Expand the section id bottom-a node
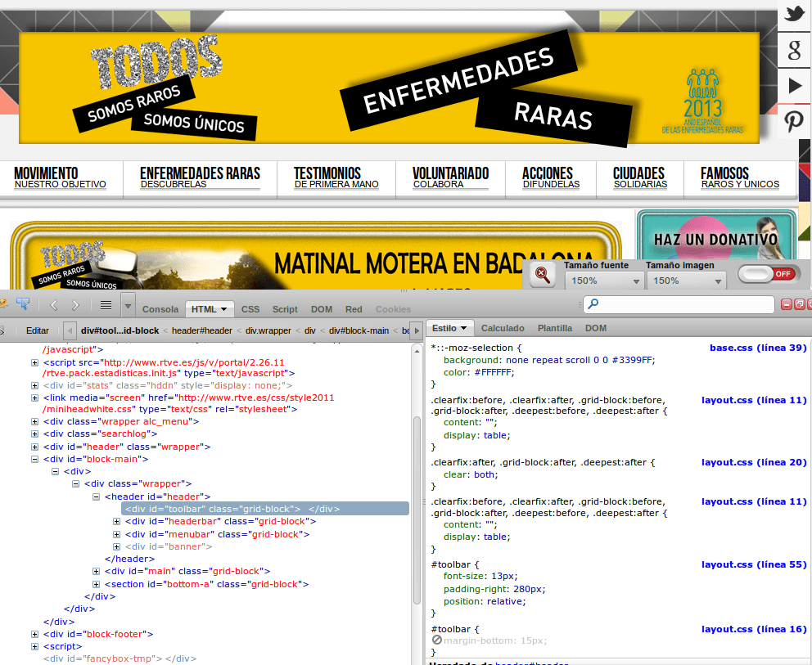The image size is (812, 665). pyautogui.click(x=96, y=584)
